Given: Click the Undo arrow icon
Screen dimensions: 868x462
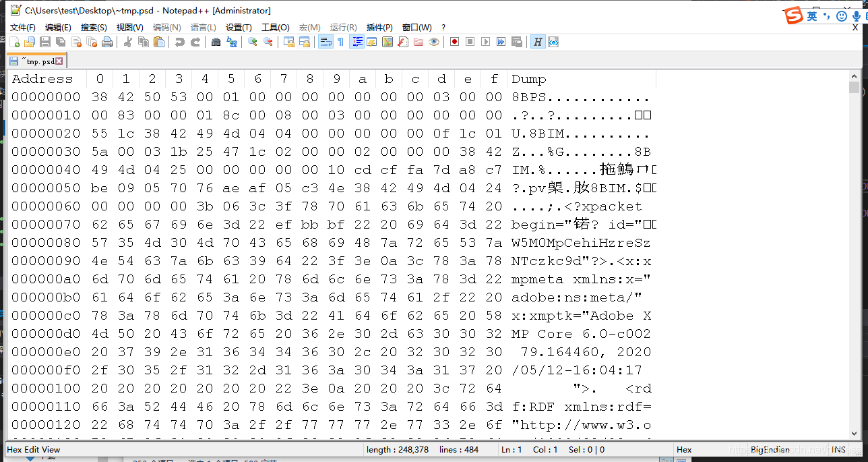Looking at the screenshot, I should tap(180, 42).
